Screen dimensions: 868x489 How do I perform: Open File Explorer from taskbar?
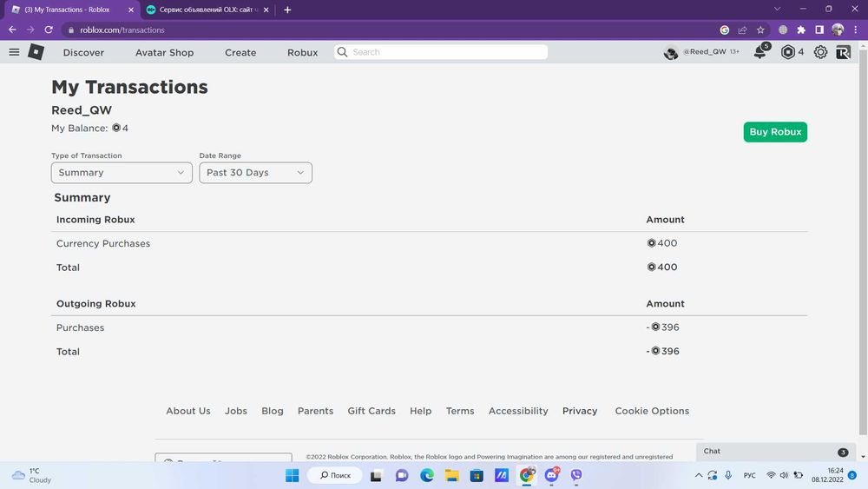pyautogui.click(x=451, y=475)
